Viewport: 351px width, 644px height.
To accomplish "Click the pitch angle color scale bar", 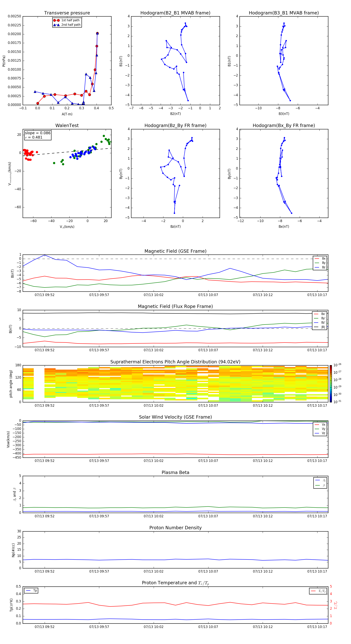I will point(331,383).
